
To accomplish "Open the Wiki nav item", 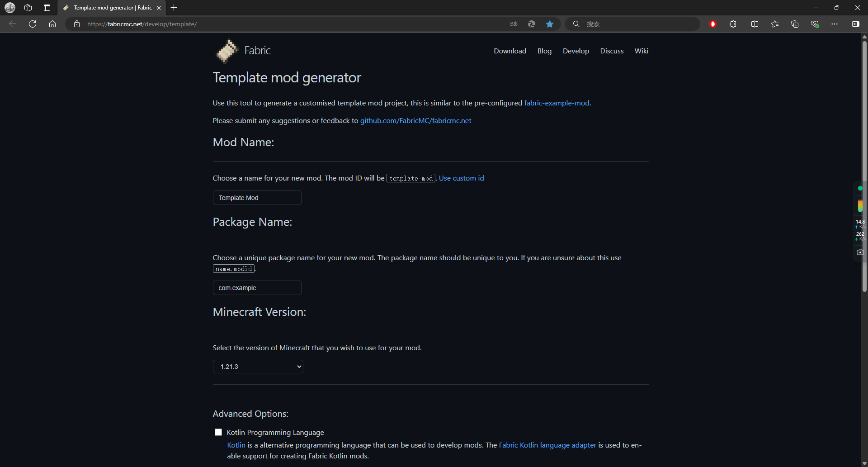I will (x=642, y=51).
